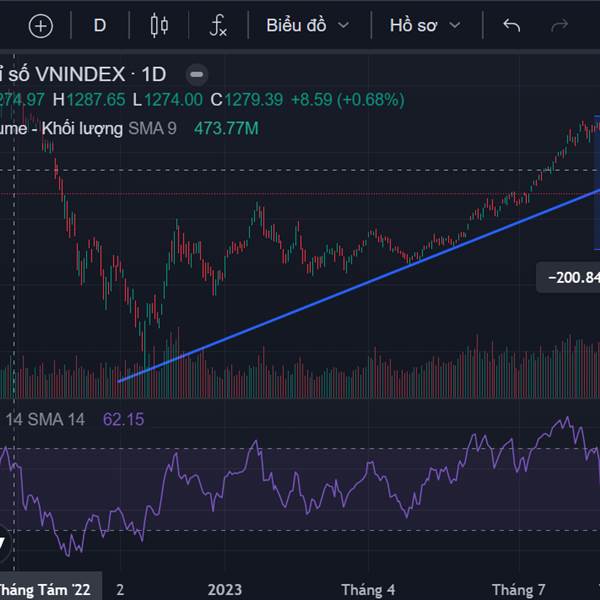Open the candlestick chart type selector
This screenshot has width=600, height=600.
tap(159, 26)
